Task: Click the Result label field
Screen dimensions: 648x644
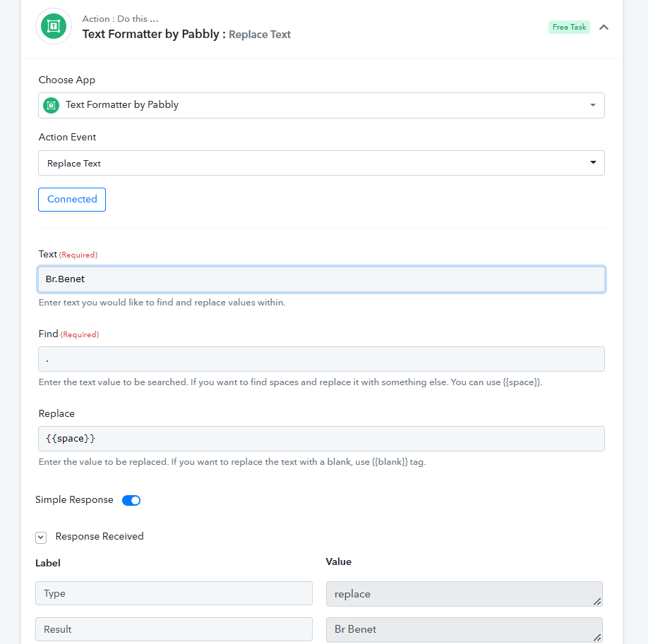Action: 174,629
